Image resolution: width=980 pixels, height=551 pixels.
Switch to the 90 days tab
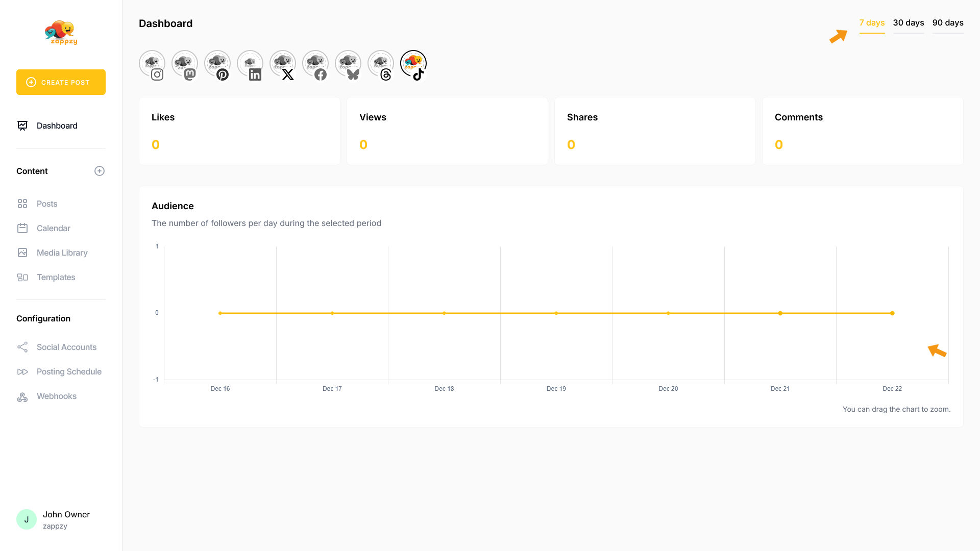(x=948, y=23)
